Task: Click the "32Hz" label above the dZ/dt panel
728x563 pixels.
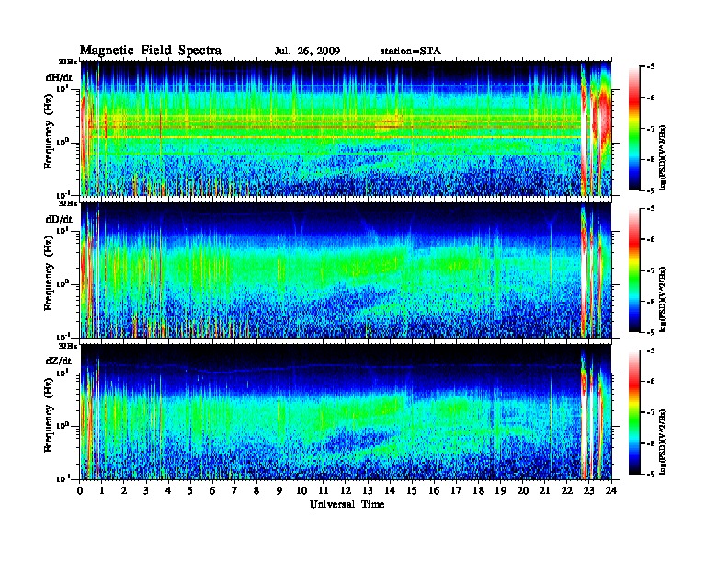Action: (x=67, y=346)
